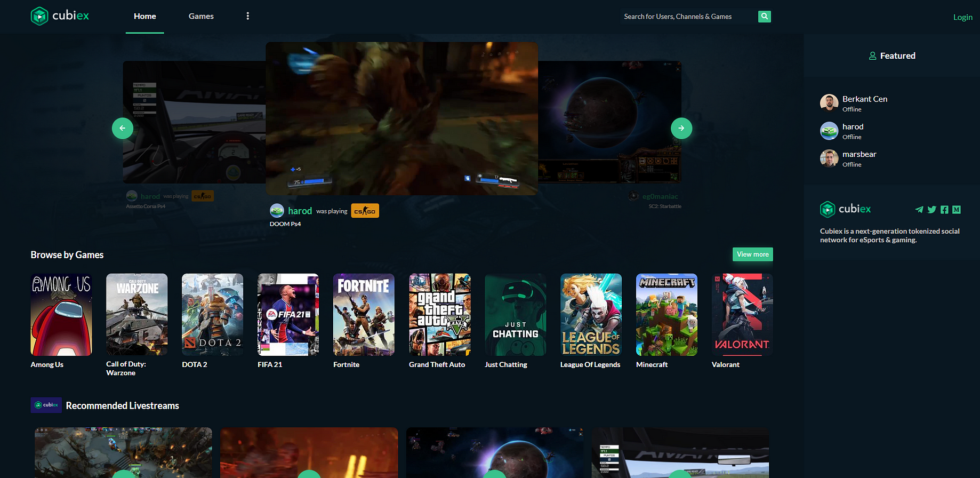Open Just Chatting category cover
Image resolution: width=980 pixels, height=478 pixels.
point(516,315)
